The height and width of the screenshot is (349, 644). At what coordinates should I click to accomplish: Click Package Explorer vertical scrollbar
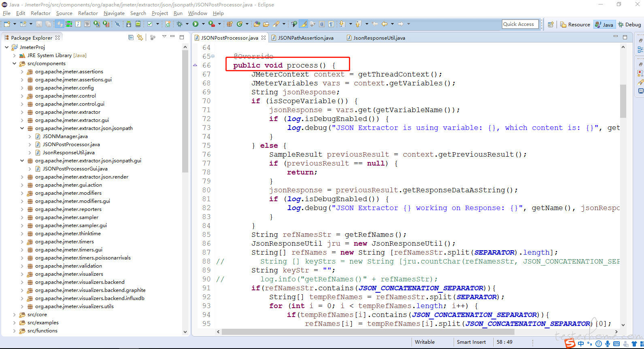coord(185,111)
